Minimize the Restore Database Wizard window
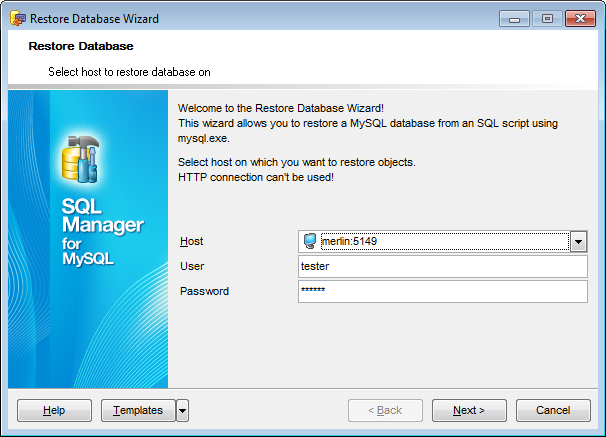The width and height of the screenshot is (606, 437). point(514,19)
